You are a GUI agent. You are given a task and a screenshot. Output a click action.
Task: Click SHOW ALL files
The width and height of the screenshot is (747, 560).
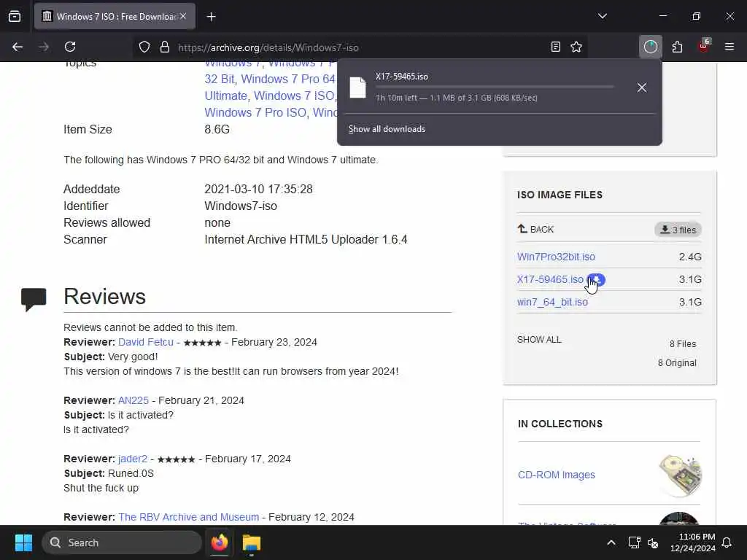[x=539, y=340]
